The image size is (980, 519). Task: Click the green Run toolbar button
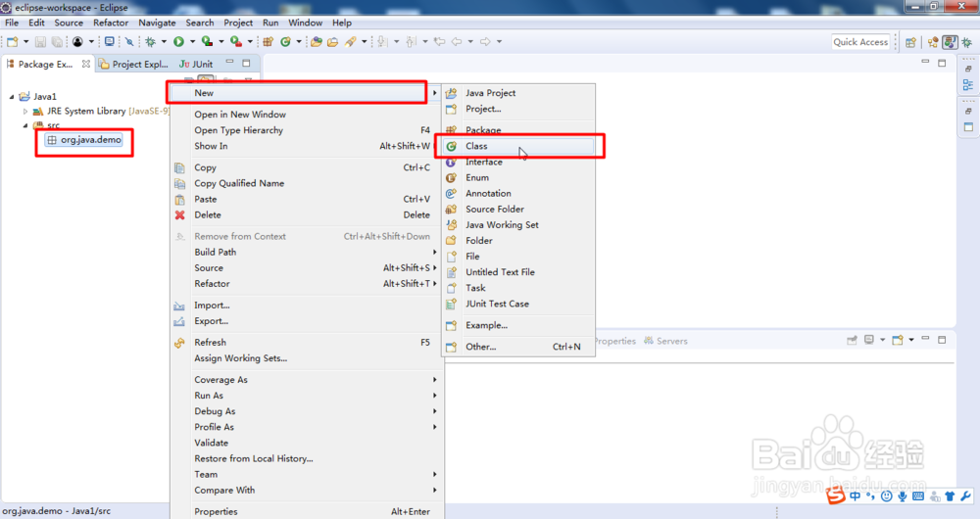(178, 42)
